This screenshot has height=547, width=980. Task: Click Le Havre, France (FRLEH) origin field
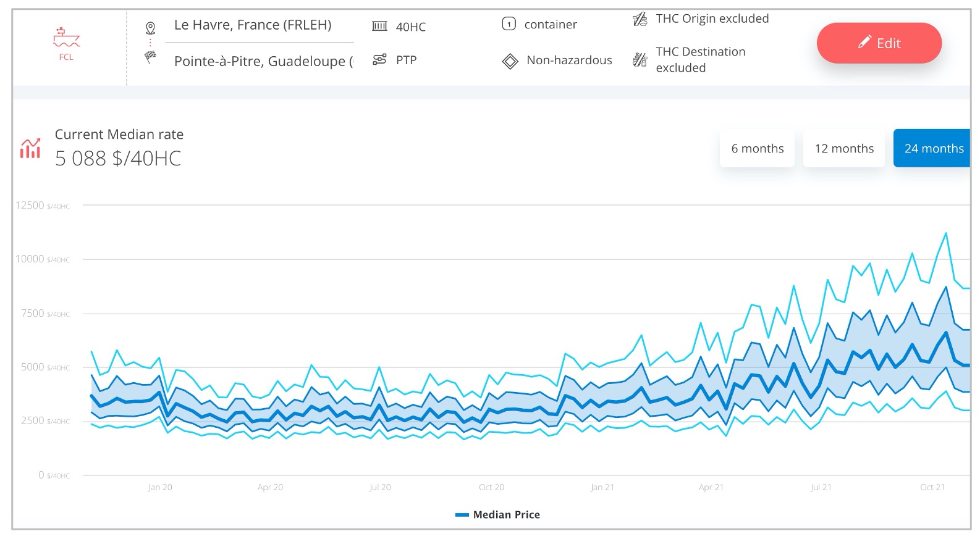pos(260,25)
